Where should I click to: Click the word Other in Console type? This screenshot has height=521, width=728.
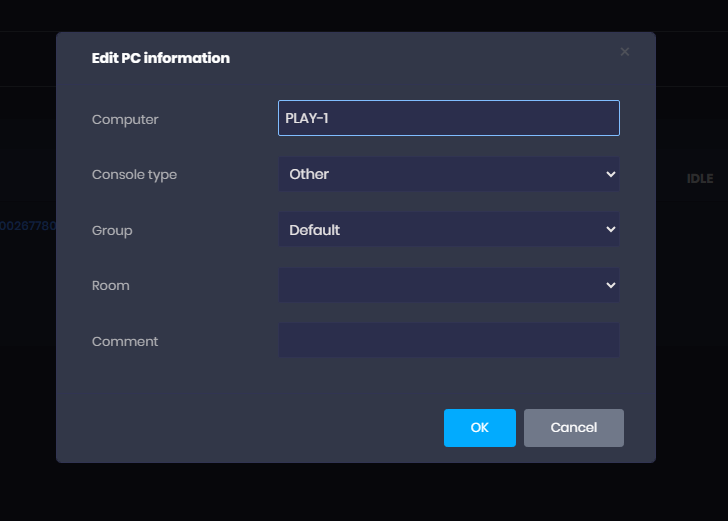pyautogui.click(x=309, y=174)
